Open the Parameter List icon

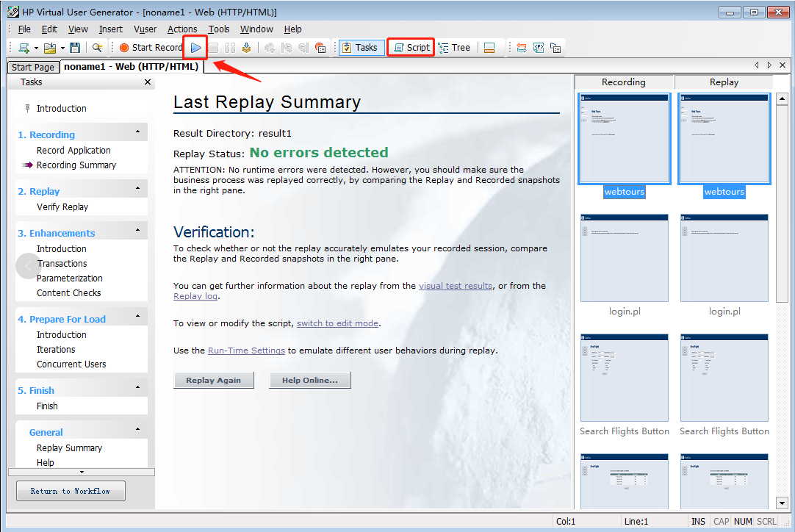pos(539,48)
